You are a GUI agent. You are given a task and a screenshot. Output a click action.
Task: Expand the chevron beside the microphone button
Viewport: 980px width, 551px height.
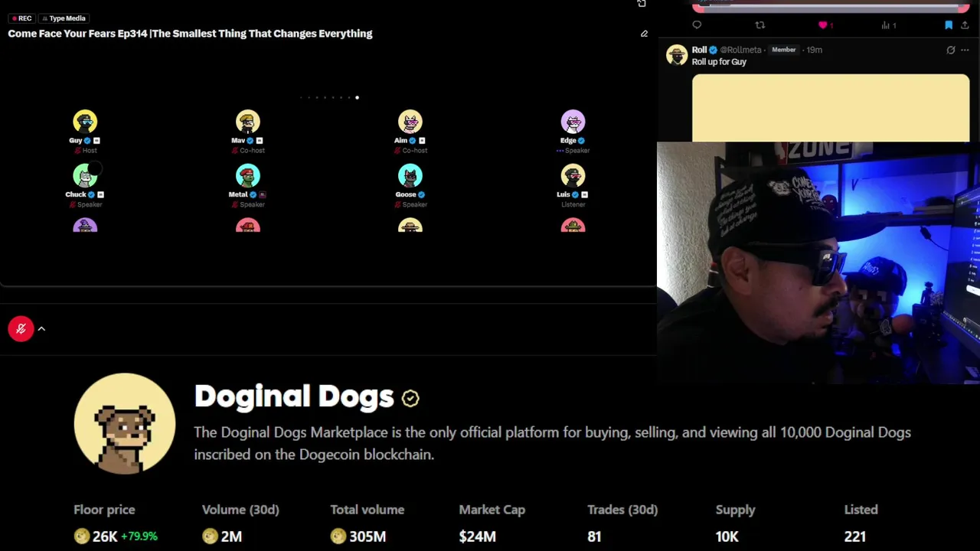pyautogui.click(x=41, y=329)
